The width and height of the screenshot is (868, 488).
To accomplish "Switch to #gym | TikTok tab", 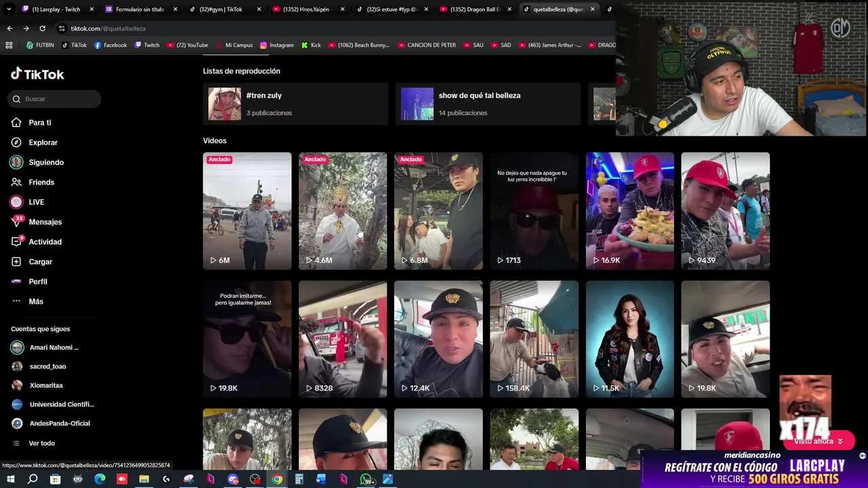I will point(224,9).
